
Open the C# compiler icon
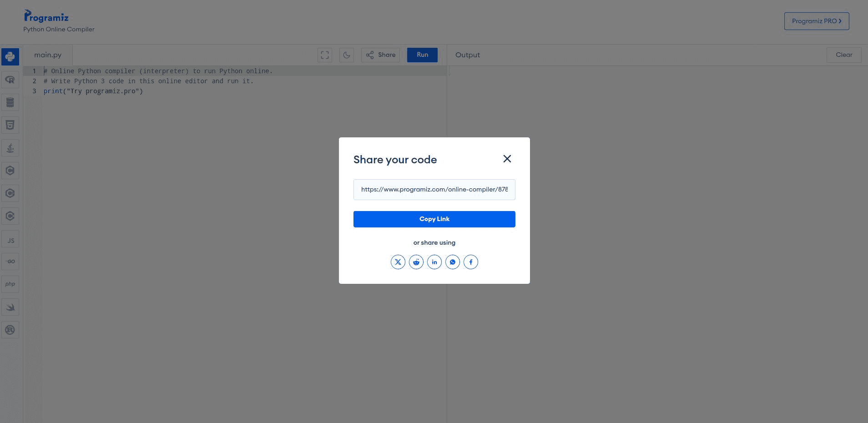pos(10,216)
